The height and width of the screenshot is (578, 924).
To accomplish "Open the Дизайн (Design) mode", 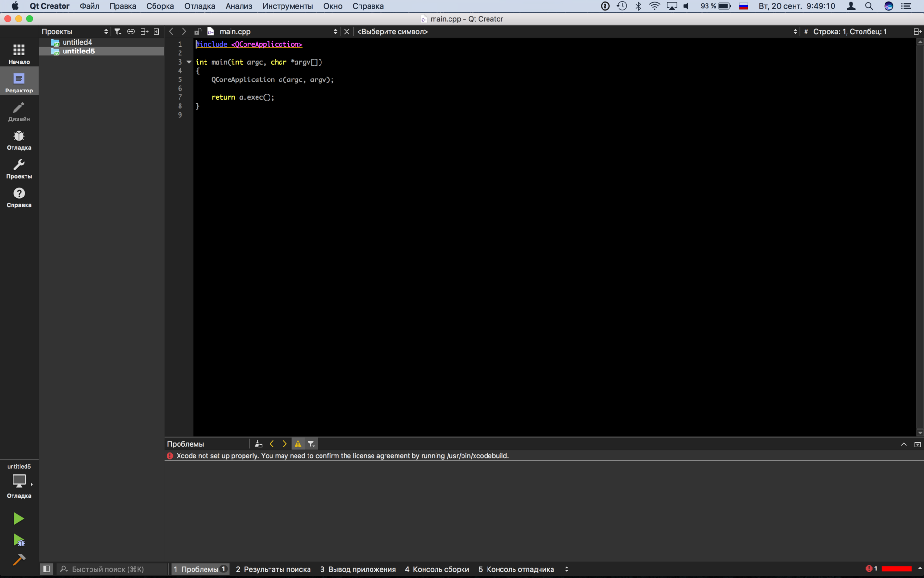I will pyautogui.click(x=19, y=111).
